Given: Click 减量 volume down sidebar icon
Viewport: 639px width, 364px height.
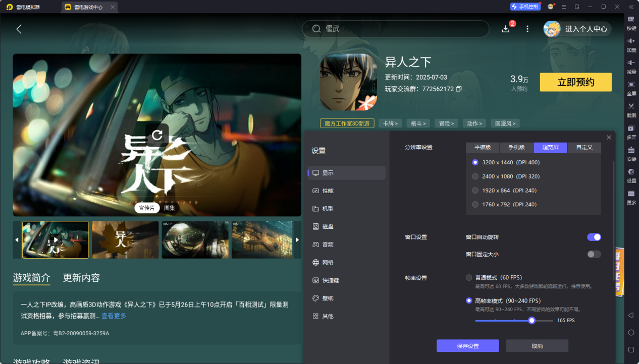Looking at the screenshot, I should pos(631,67).
